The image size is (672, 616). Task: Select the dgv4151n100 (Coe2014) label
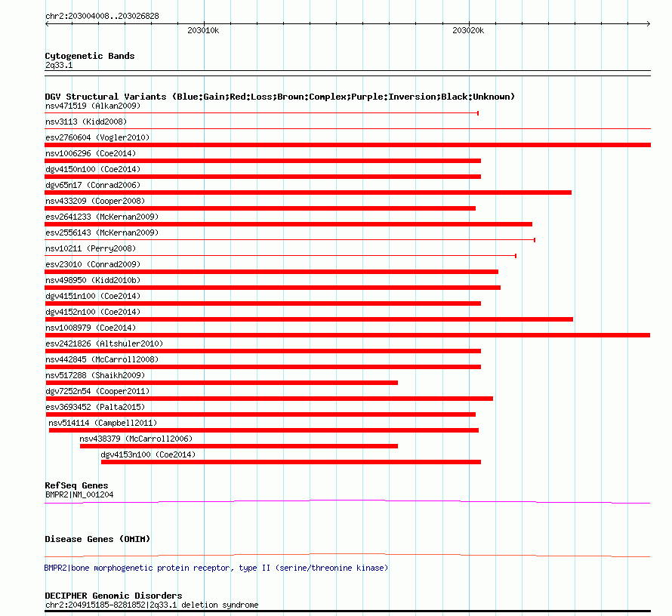93,296
